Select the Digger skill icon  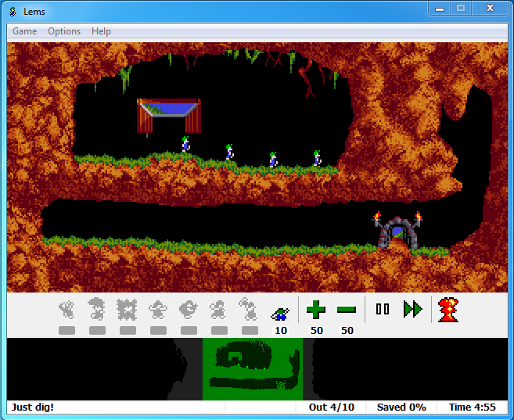[280, 314]
